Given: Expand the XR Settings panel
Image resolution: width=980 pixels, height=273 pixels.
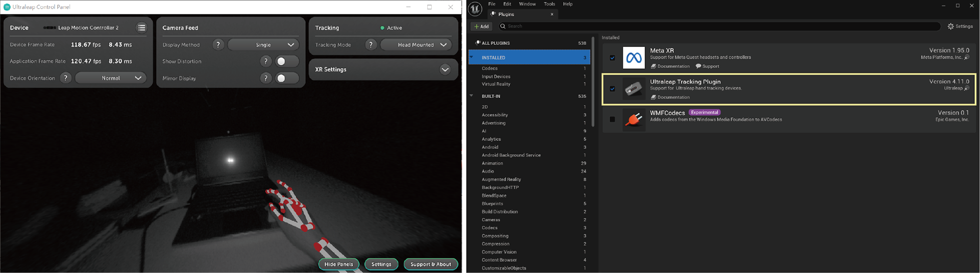Looking at the screenshot, I should tap(445, 69).
